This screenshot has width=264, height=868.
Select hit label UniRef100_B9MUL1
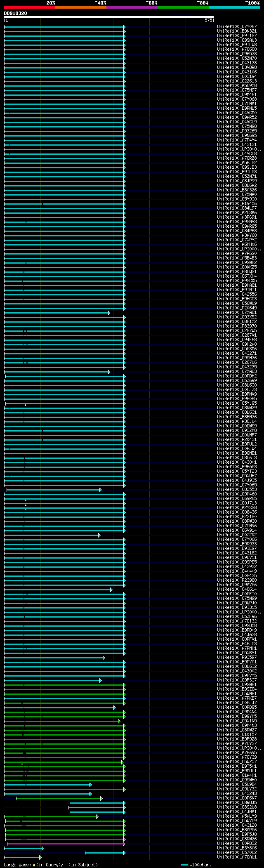coord(237,771)
